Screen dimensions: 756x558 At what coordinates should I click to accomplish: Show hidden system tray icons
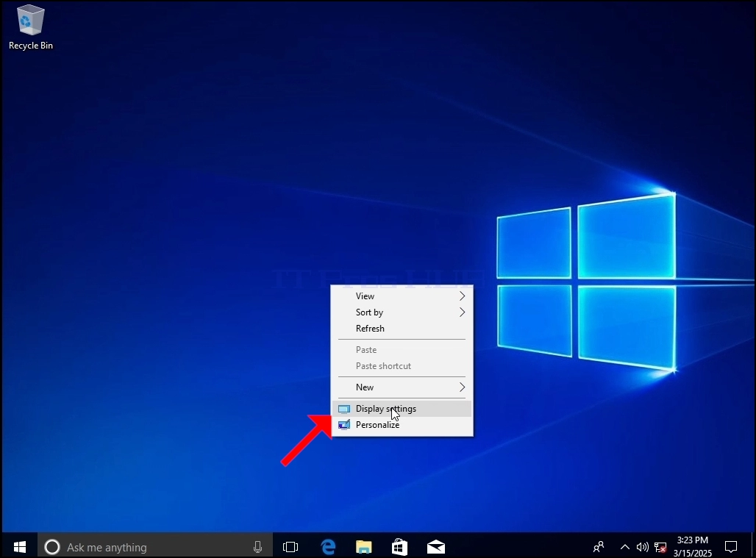[x=625, y=547]
